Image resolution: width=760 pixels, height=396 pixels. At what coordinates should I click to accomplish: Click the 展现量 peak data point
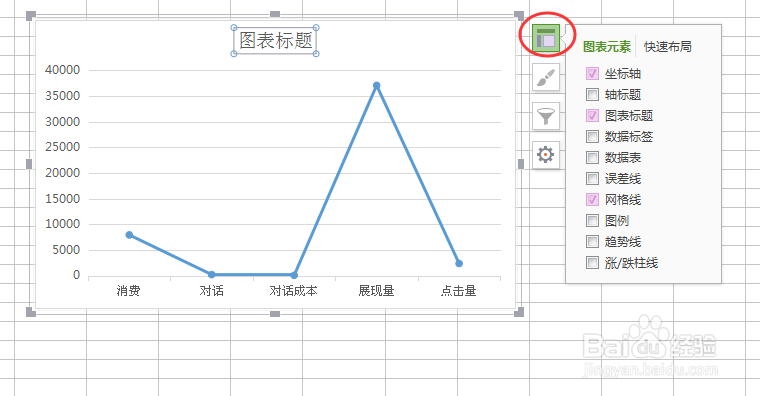[x=377, y=86]
